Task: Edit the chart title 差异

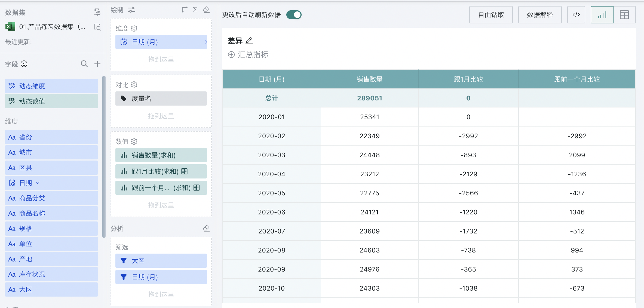Action: (249, 41)
